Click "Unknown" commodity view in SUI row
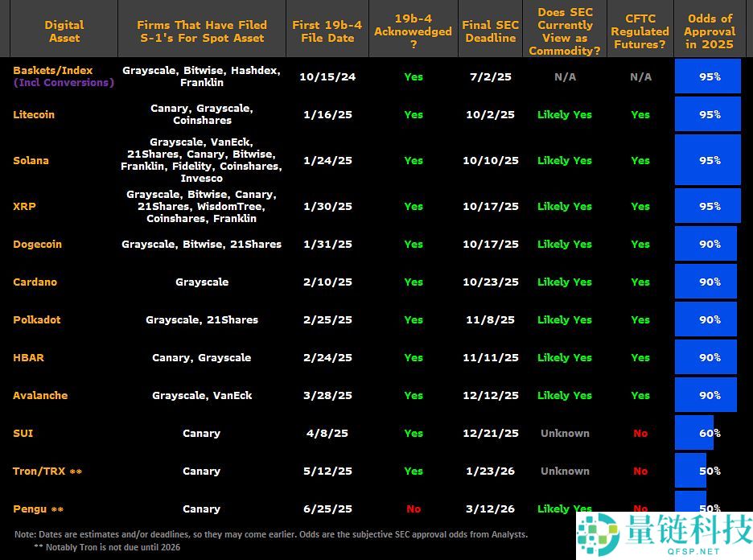The image size is (753, 560). pyautogui.click(x=564, y=433)
